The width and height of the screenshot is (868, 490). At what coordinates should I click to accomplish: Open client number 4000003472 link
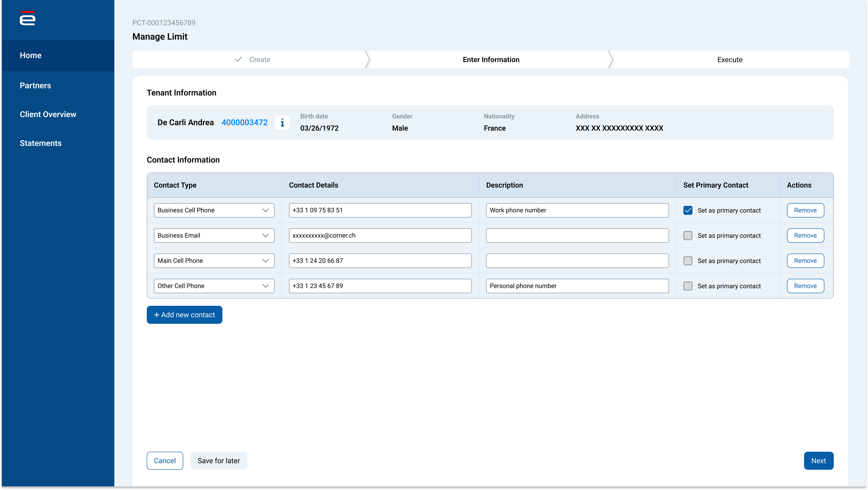(x=244, y=122)
